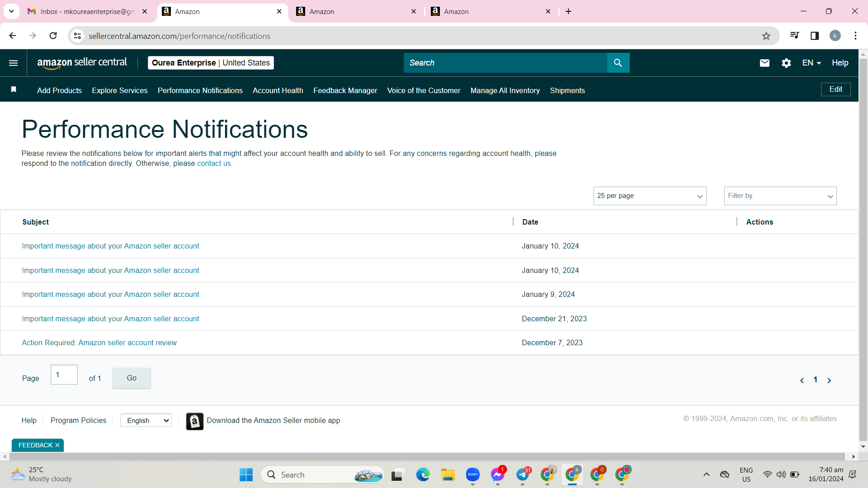
Task: Open the Help link in the header
Action: click(840, 63)
